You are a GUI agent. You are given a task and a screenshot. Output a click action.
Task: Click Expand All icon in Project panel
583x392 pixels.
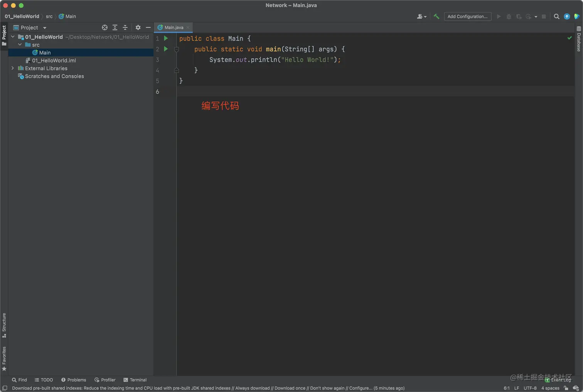[115, 28]
